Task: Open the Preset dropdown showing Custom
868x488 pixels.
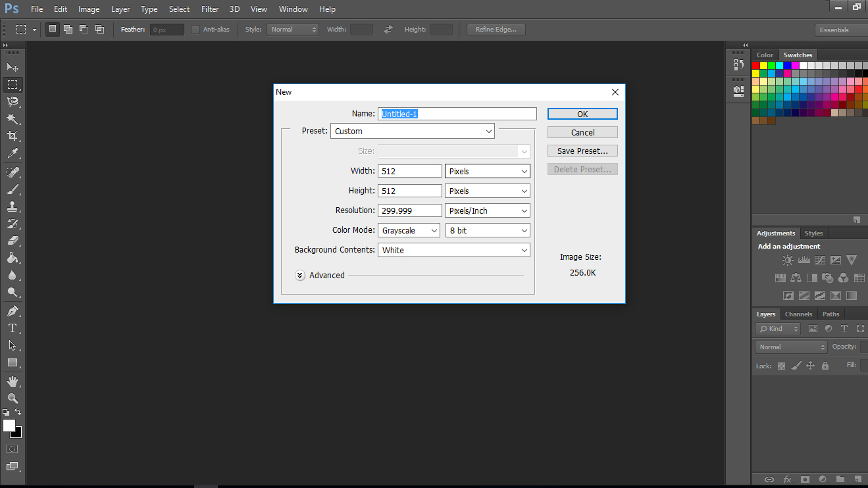Action: click(x=413, y=131)
